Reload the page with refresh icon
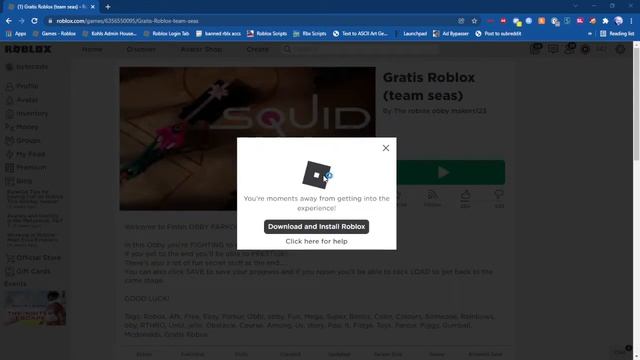 click(x=34, y=21)
